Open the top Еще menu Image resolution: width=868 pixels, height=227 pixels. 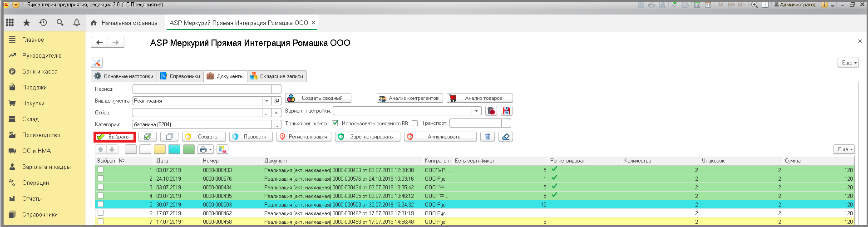point(848,63)
